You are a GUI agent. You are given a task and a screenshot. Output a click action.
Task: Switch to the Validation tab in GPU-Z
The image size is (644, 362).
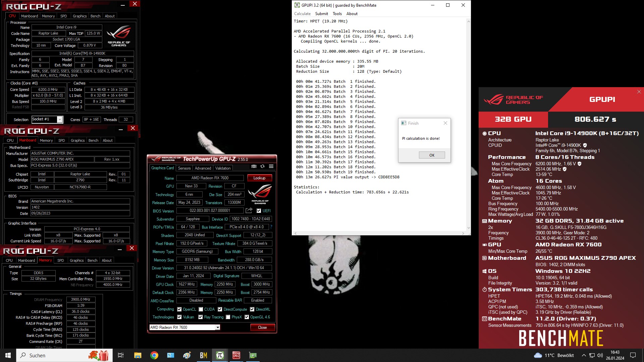click(x=223, y=168)
